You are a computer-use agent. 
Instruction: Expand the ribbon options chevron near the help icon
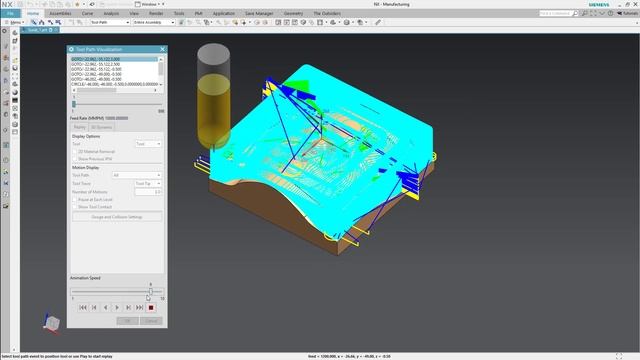click(602, 13)
